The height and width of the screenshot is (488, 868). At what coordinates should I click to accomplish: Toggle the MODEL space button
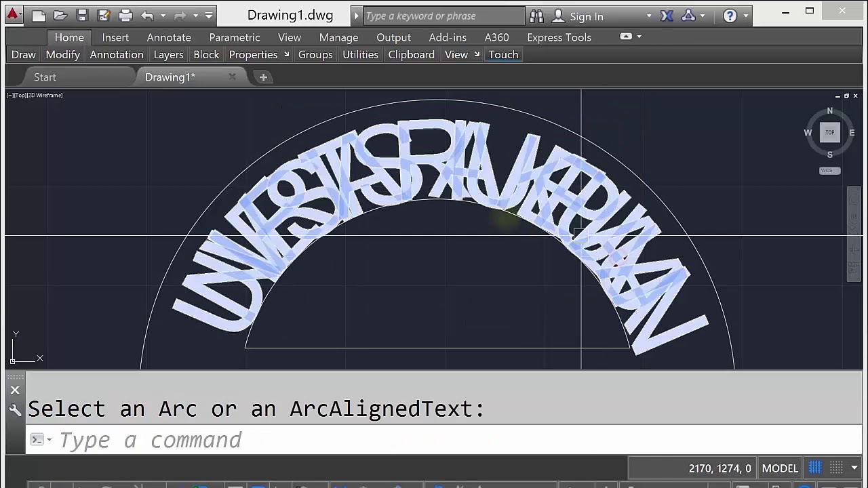780,468
